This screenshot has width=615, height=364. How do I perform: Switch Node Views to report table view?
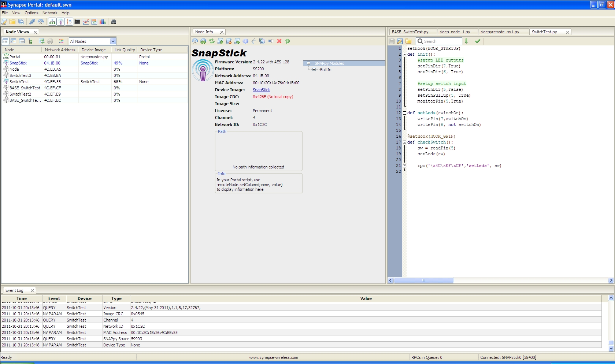[5, 41]
